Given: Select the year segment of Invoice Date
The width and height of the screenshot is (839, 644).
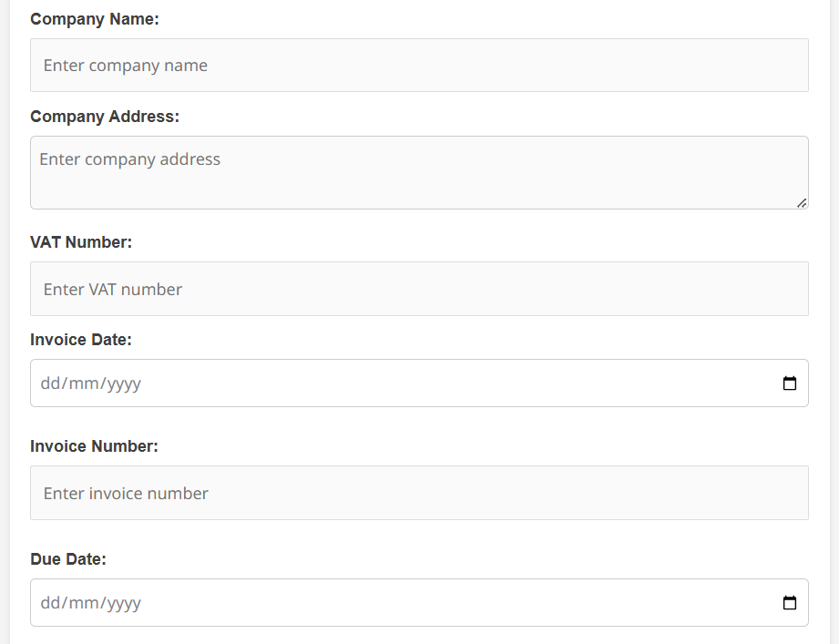Looking at the screenshot, I should [x=124, y=383].
